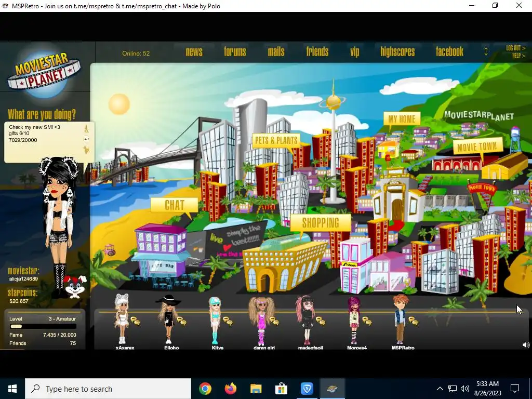532x399 pixels.
Task: Open File Explorer from taskbar
Action: pyautogui.click(x=256, y=389)
